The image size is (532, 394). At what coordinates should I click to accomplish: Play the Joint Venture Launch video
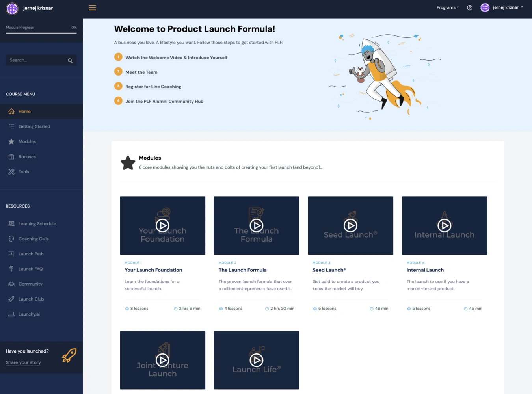[x=162, y=360]
